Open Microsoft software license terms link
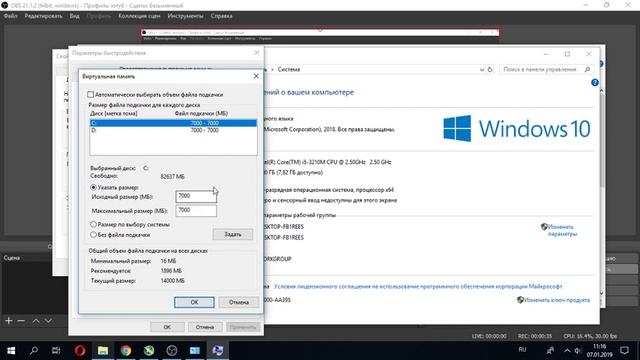The image size is (640, 360). pyautogui.click(x=418, y=287)
